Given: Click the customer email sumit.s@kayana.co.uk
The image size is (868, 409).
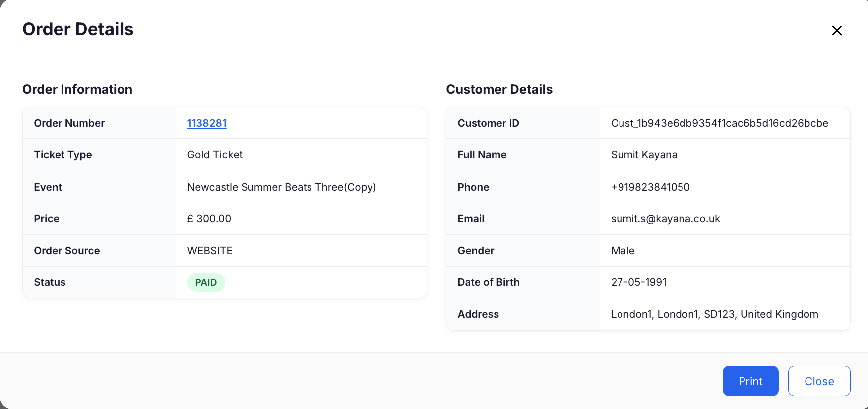Looking at the screenshot, I should tap(666, 219).
